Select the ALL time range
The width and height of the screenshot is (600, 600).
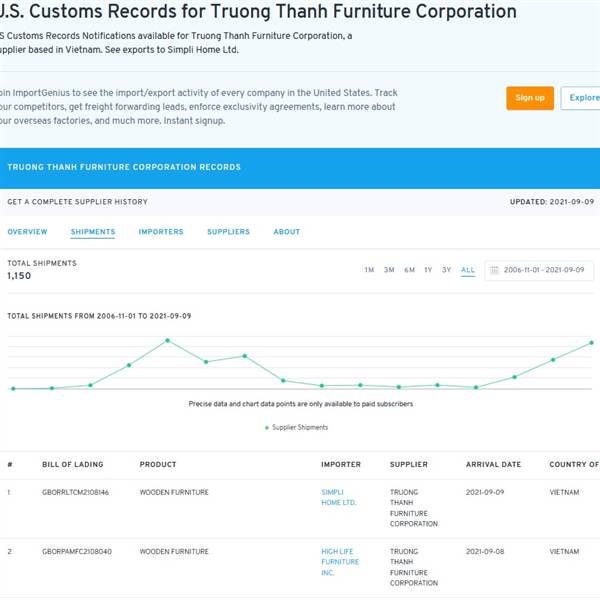[468, 270]
